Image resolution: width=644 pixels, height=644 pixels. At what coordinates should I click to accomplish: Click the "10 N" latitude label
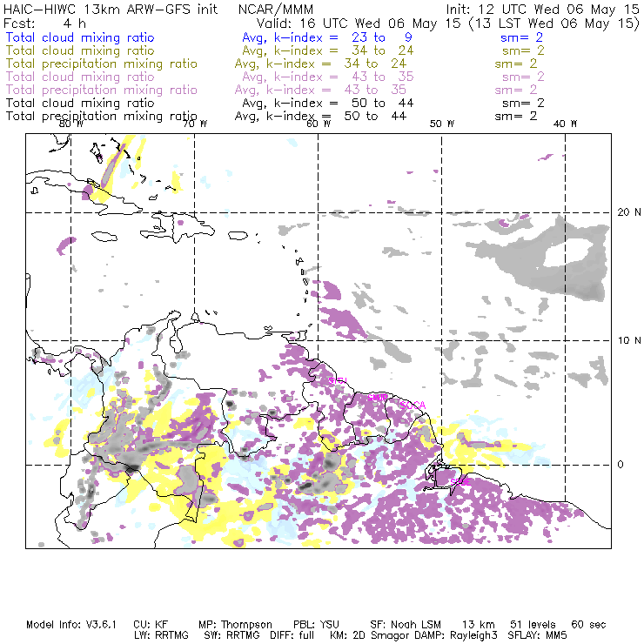[629, 340]
